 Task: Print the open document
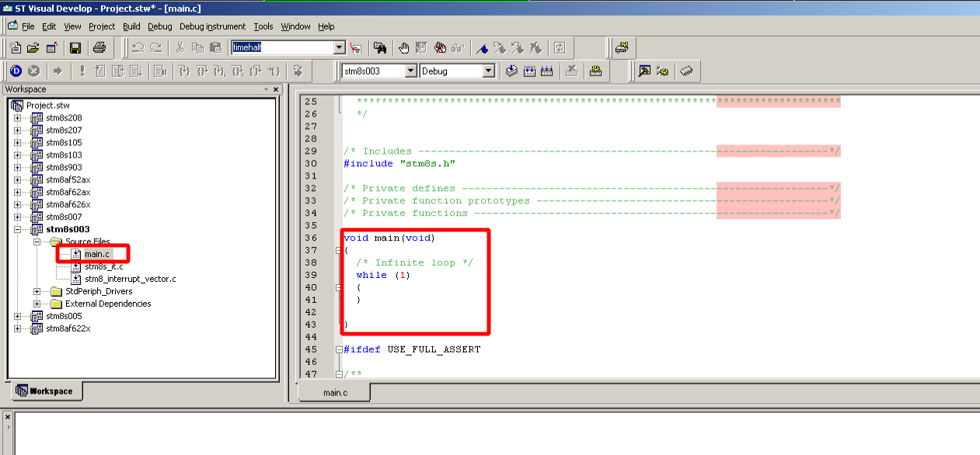click(99, 47)
